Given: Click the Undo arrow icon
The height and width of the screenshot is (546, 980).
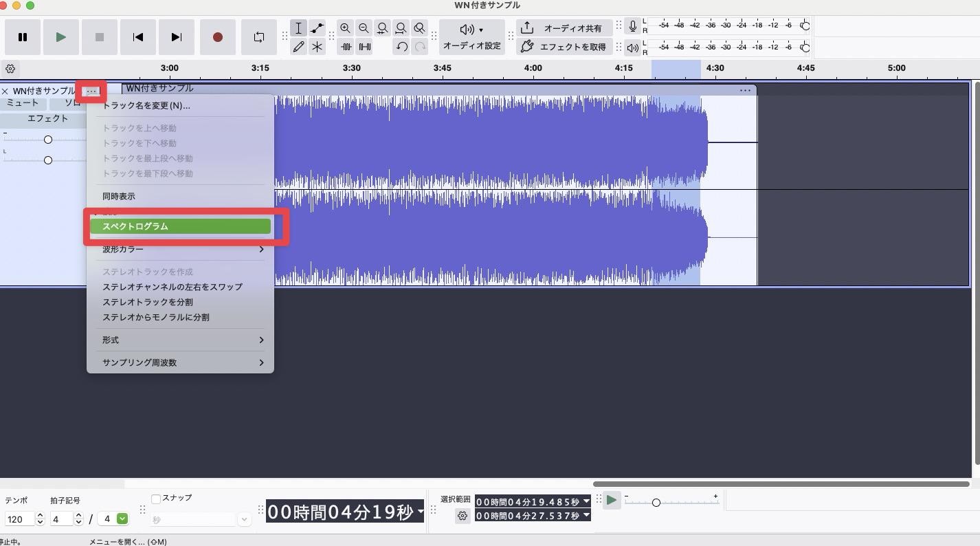Looking at the screenshot, I should [x=401, y=47].
